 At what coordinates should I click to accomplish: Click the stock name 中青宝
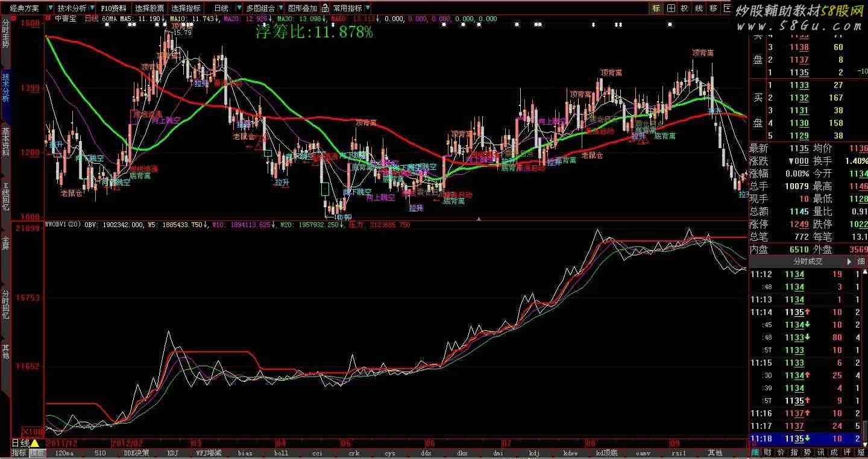click(66, 19)
